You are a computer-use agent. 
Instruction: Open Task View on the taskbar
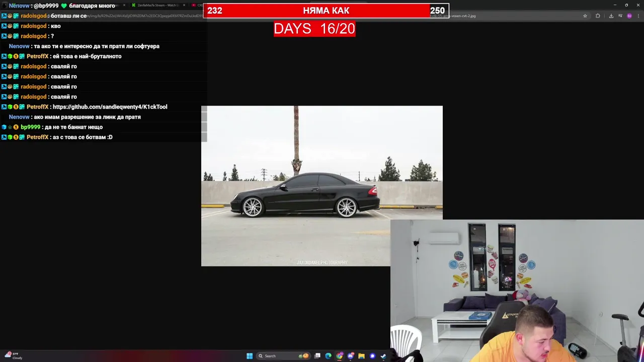pos(317,356)
